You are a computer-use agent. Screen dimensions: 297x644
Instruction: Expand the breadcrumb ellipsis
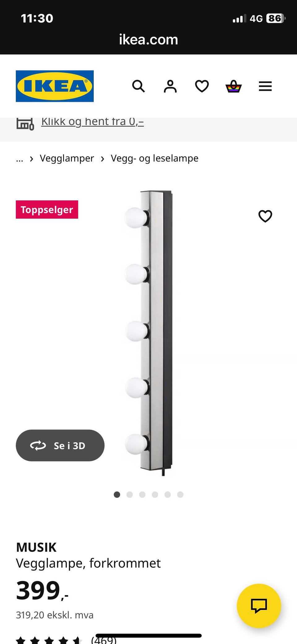[x=19, y=159]
